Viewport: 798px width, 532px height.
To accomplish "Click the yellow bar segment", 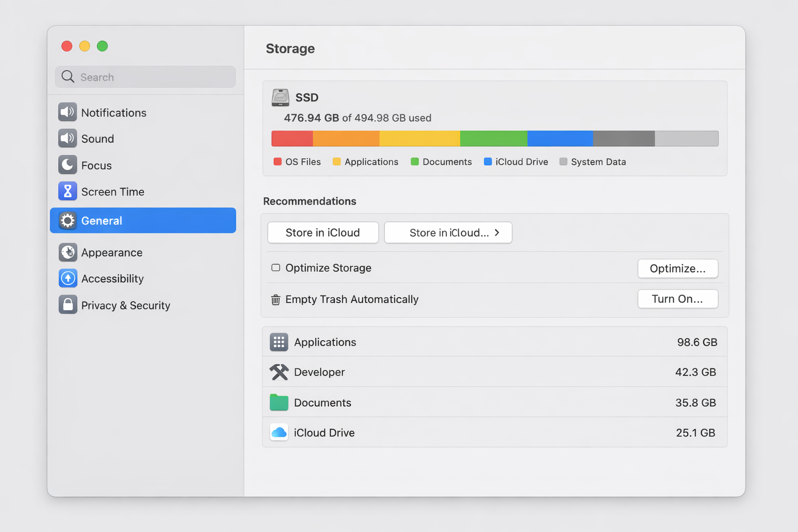I will [420, 139].
